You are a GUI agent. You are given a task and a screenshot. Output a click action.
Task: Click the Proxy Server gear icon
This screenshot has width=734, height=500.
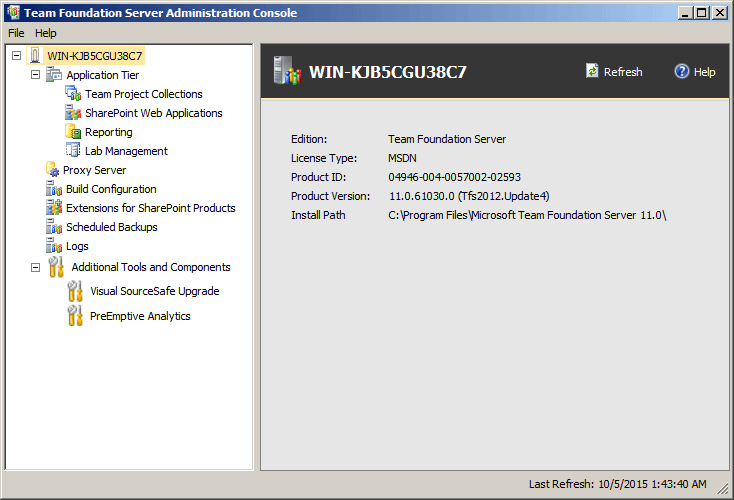[52, 169]
